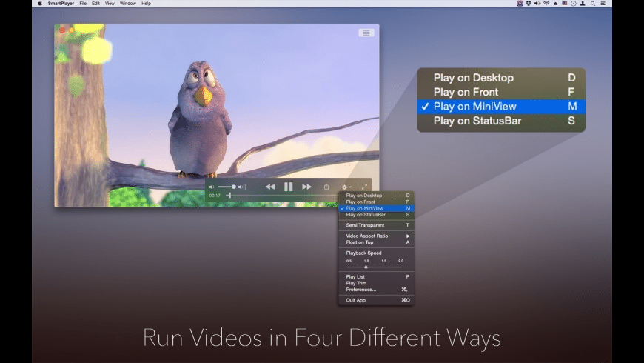Choose Quit App
This screenshot has width=644, height=363.
pos(376,300)
